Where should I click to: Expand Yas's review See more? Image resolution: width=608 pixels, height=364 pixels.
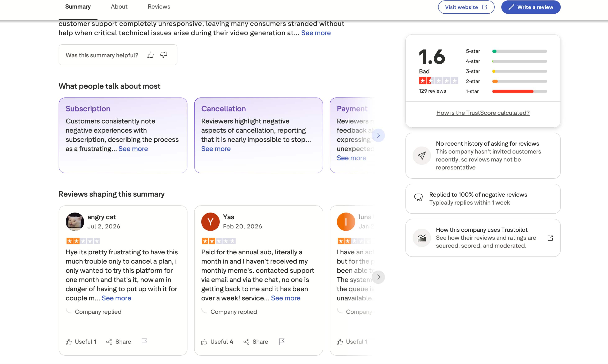[x=286, y=298]
